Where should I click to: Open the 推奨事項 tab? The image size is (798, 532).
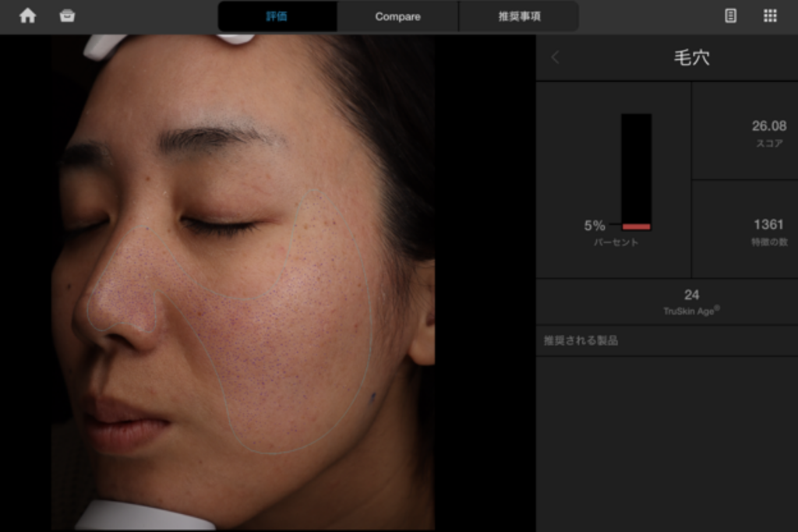coord(519,16)
